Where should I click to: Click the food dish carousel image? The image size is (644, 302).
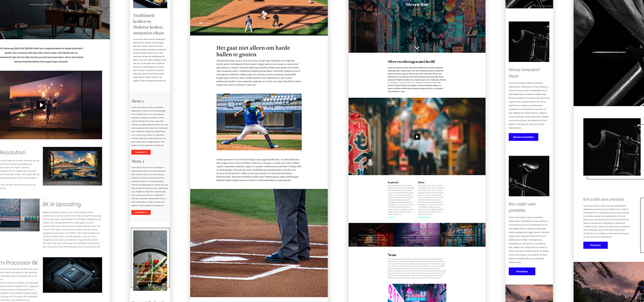pyautogui.click(x=150, y=259)
